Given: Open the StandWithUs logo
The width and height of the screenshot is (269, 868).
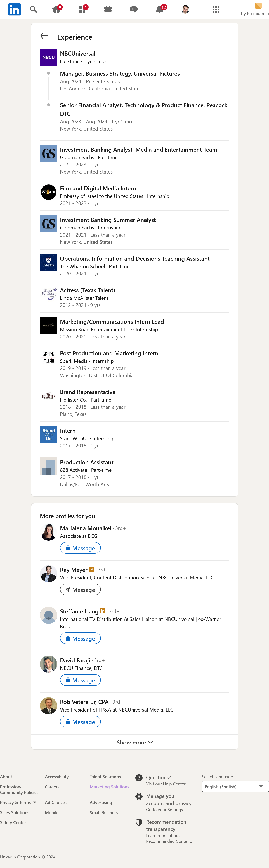Looking at the screenshot, I should [x=49, y=435].
